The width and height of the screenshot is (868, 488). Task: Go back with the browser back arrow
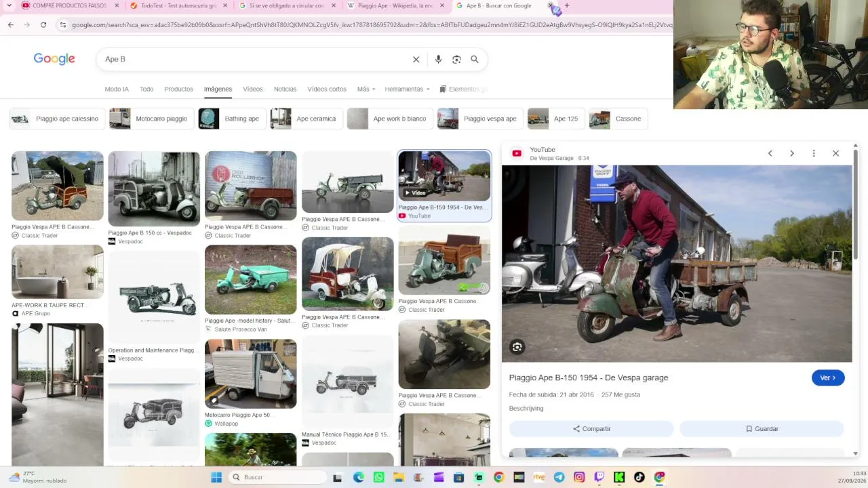pyautogui.click(x=10, y=25)
